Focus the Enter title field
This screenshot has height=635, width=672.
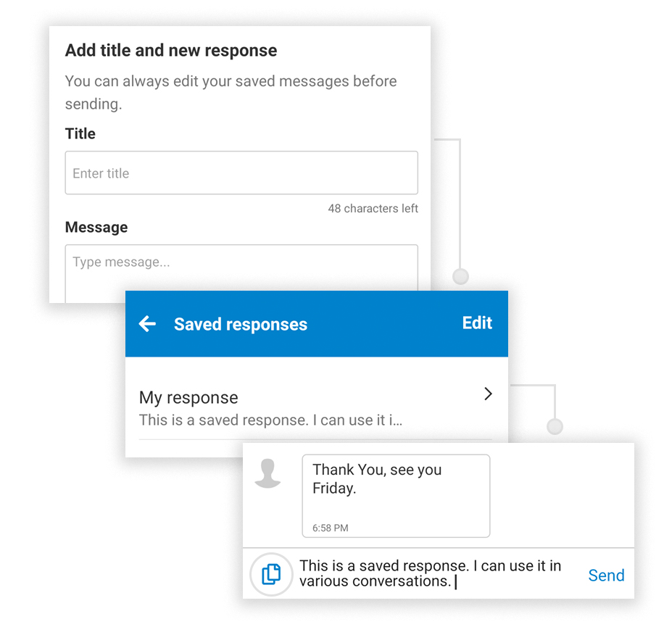(241, 173)
